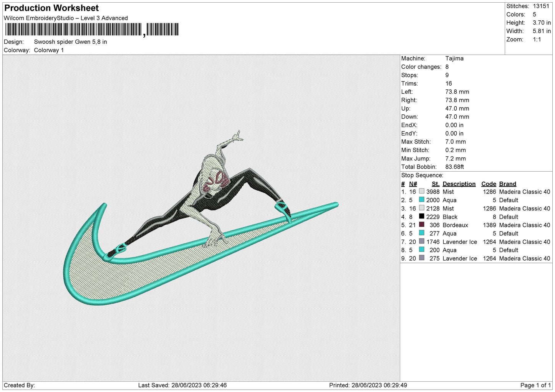Click the Lavender Ice swatch in row 9
The height and width of the screenshot is (392, 555).
[x=422, y=258]
